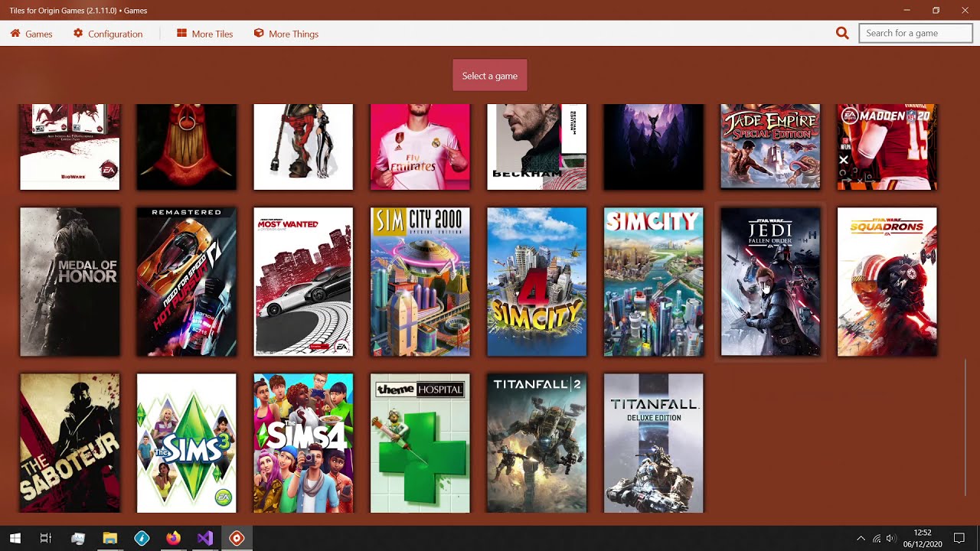Screen dimensions: 980x551
Task: Click the magnifier search icon
Action: [x=842, y=33]
